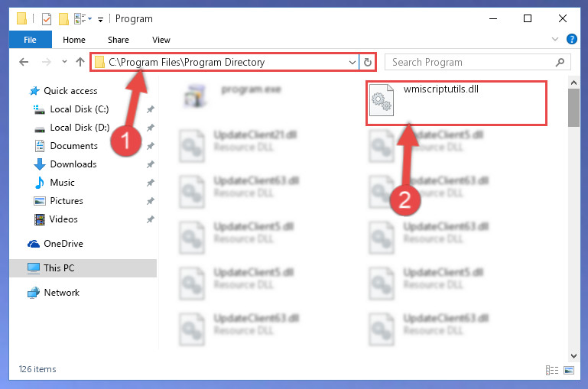Screen dimensions: 588x389
Task: Select Local Disk (C:) in sidebar
Action: click(80, 109)
